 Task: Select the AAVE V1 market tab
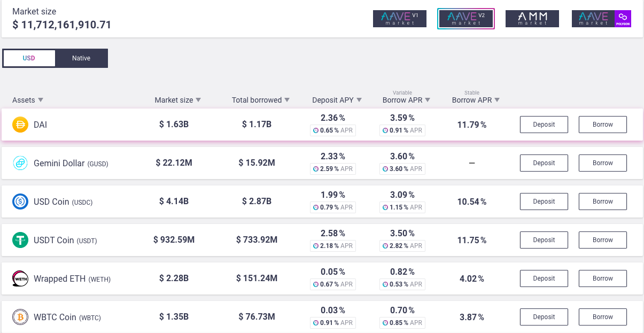(x=400, y=19)
